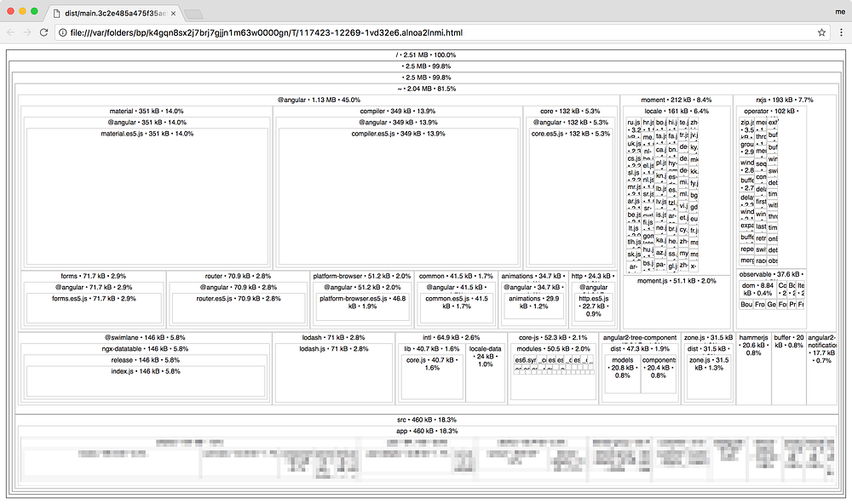Click 'router • 70.9 kB • 2.8%' label
Viewport: 852px width, 504px height.
click(x=238, y=276)
